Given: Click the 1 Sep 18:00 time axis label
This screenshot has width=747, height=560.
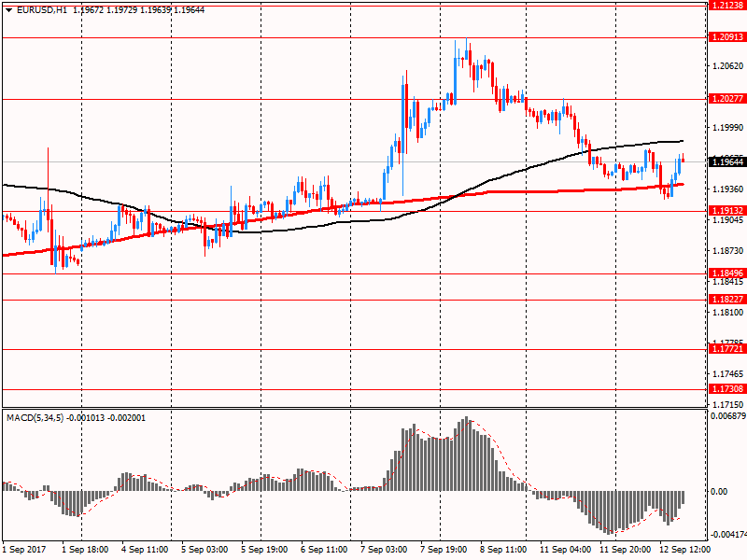Looking at the screenshot, I should pos(85,550).
